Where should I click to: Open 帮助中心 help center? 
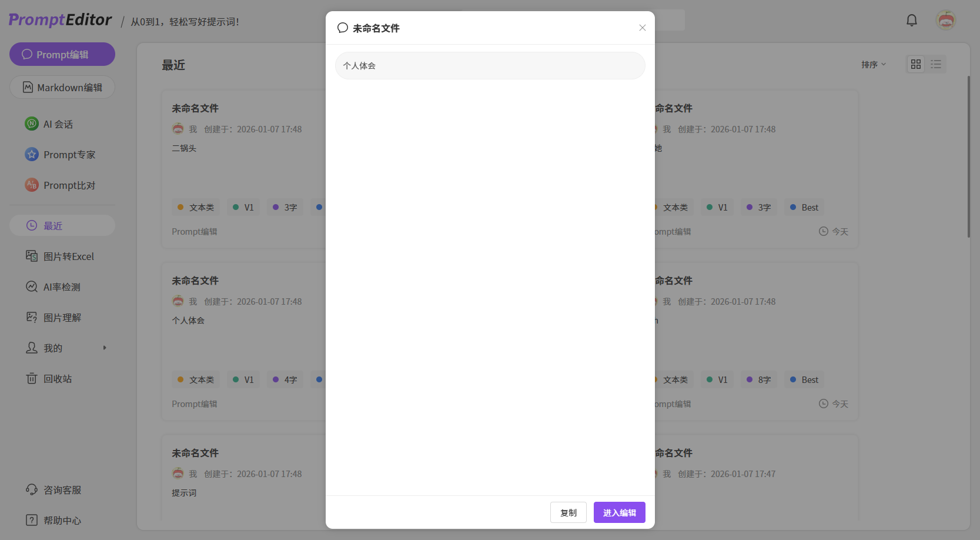click(62, 521)
